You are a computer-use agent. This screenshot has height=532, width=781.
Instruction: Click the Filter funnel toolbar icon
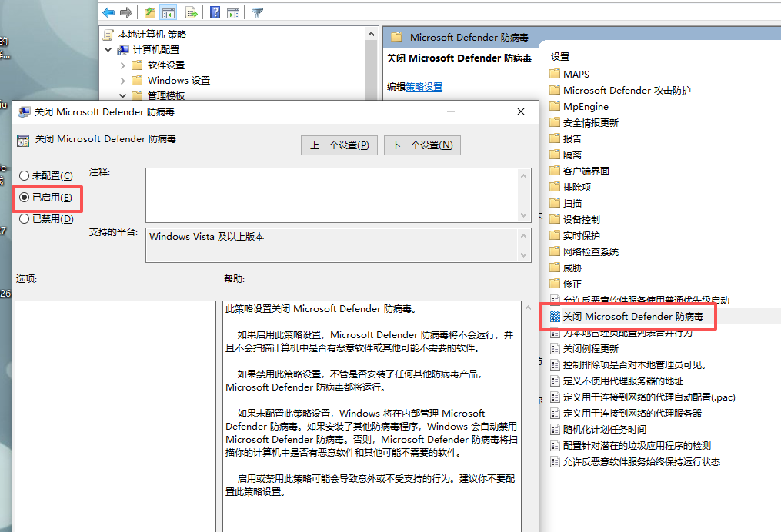(257, 13)
